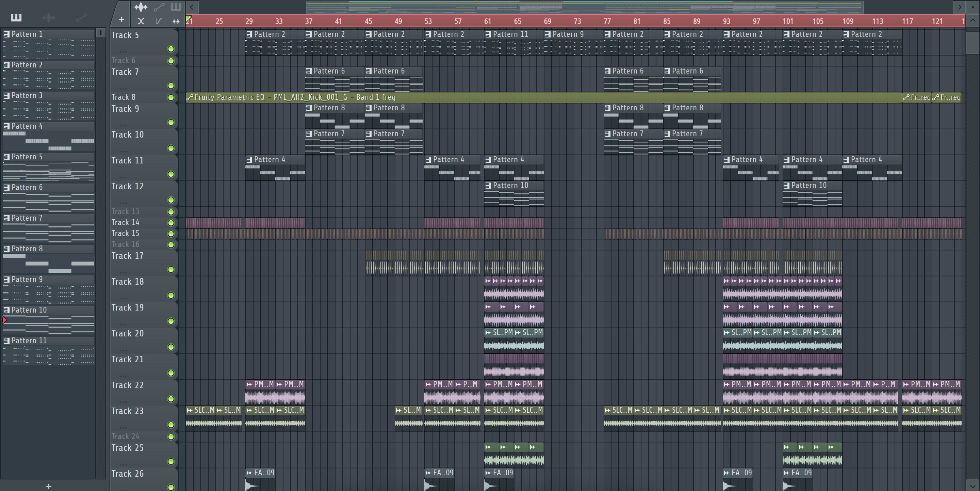Mute Track 25 with its green LED

[171, 461]
